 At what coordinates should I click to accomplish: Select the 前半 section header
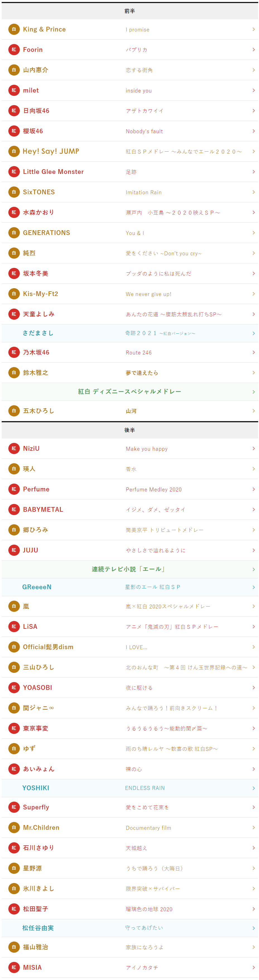pos(130,11)
